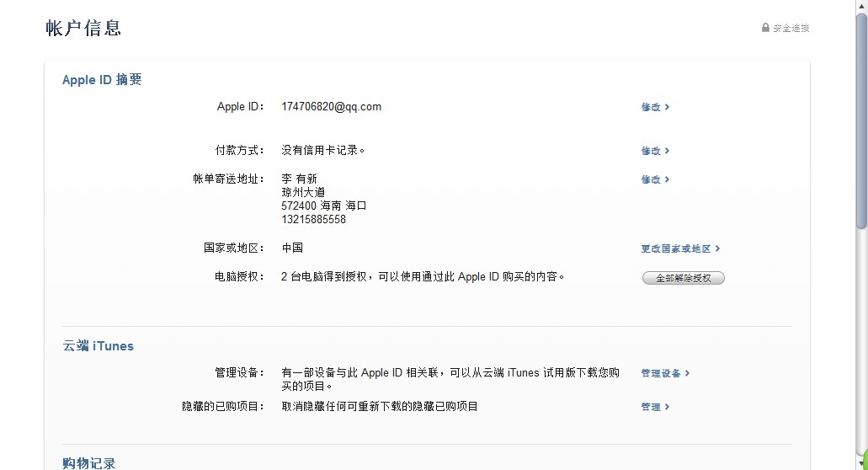This screenshot has width=868, height=470.
Task: Click 修改 link beside Apple ID email
Action: coord(656,107)
